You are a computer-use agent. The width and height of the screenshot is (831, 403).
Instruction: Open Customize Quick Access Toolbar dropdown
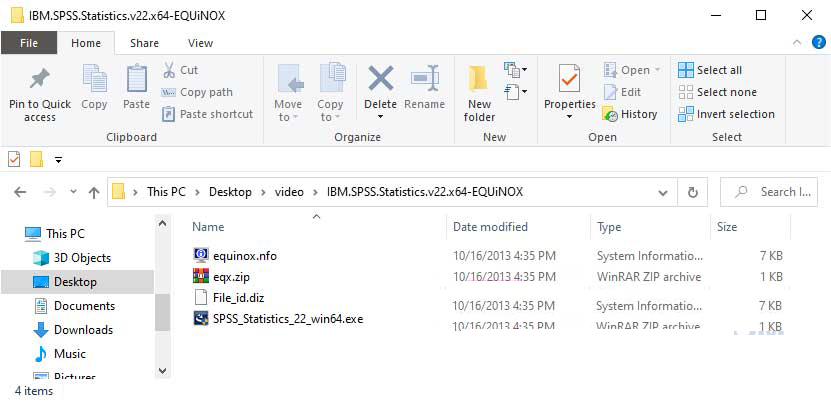click(x=58, y=160)
